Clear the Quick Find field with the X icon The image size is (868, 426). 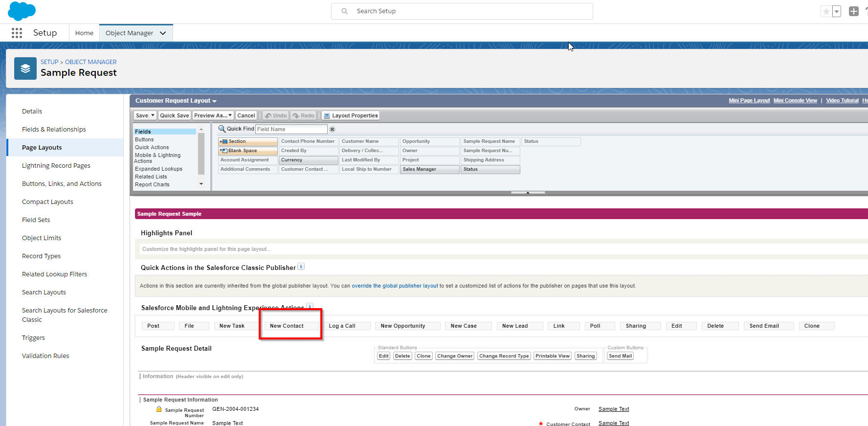coord(332,129)
